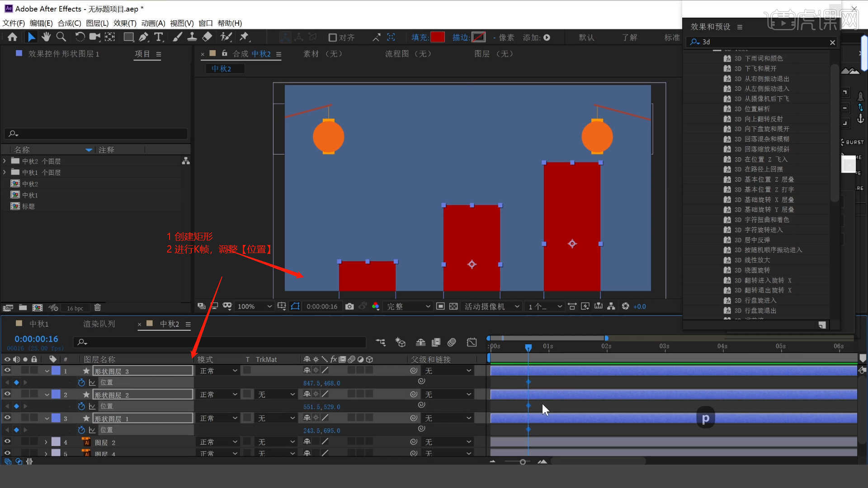Enable motion blur switch in timeline
Viewport: 868px width, 488px height.
click(452, 343)
